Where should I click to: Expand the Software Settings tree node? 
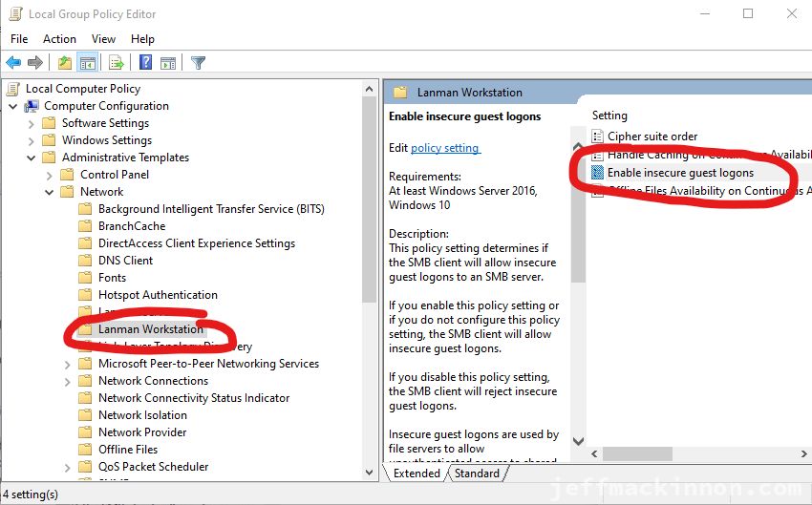point(32,123)
